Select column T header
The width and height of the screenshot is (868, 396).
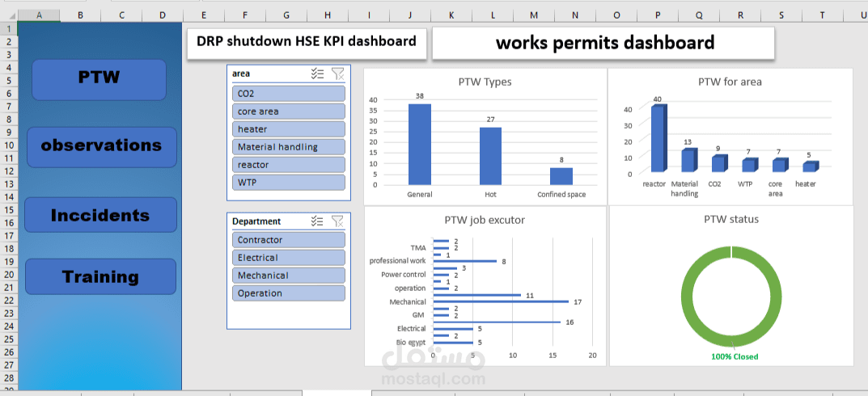822,15
